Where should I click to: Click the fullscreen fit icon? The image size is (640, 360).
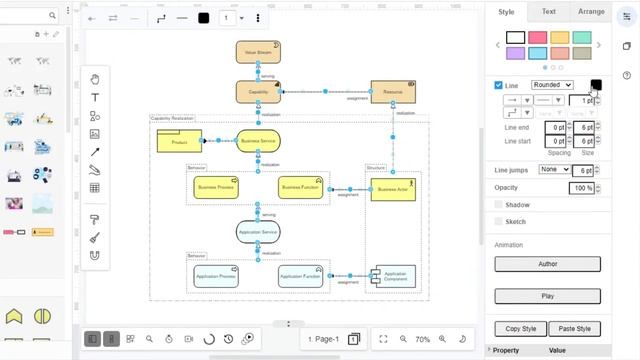(383, 339)
